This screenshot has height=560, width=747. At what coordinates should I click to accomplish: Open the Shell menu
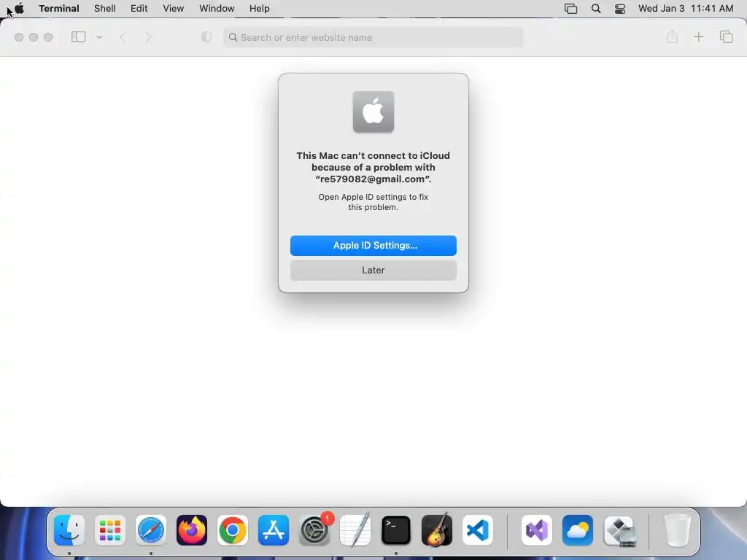point(105,8)
